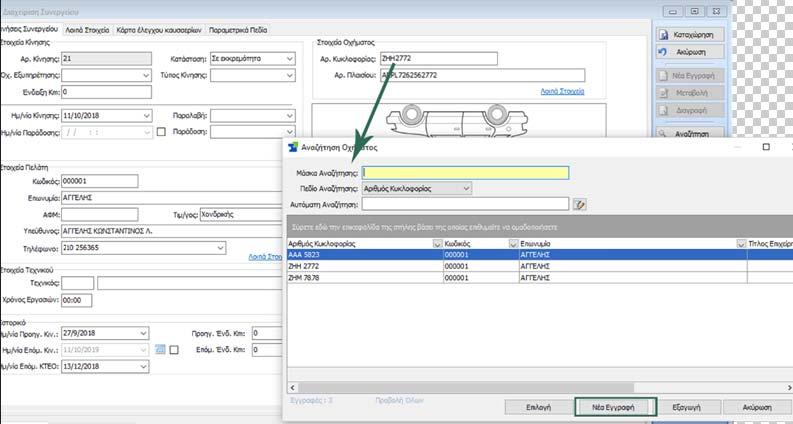Click the Τεχνικός code field
The image size is (793, 424).
tap(77, 283)
